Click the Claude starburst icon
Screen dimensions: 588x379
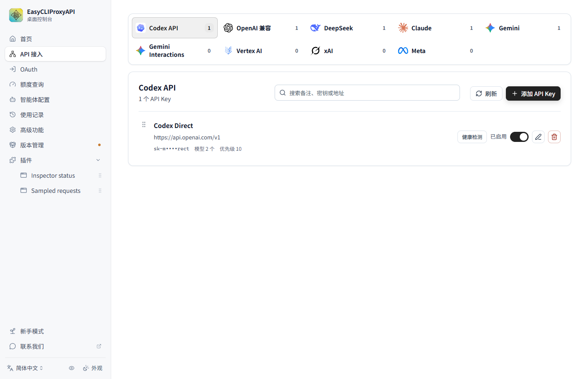(x=403, y=28)
